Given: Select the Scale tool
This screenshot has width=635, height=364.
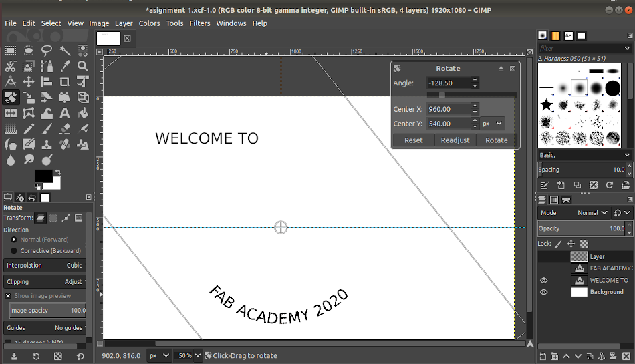Looking at the screenshot, I should (x=28, y=98).
